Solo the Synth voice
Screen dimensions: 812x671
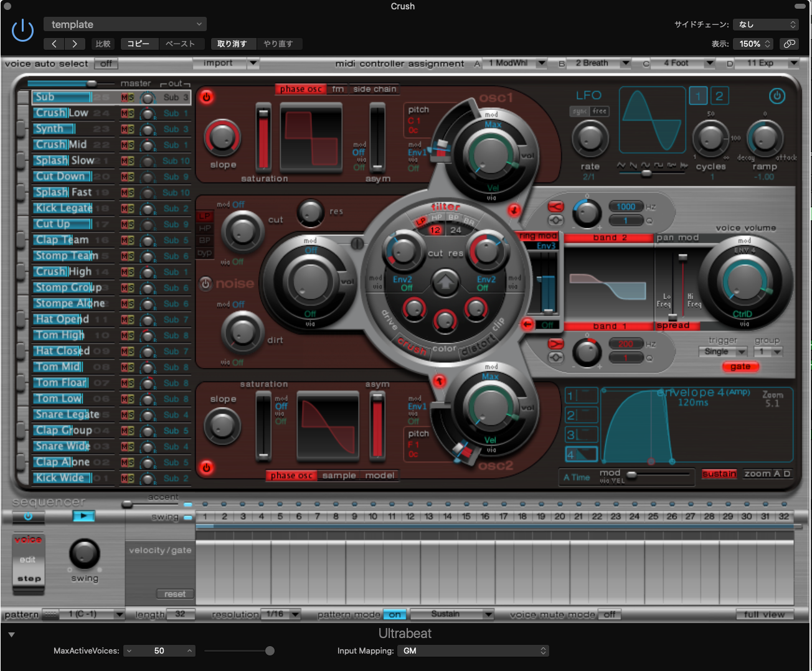pos(131,129)
